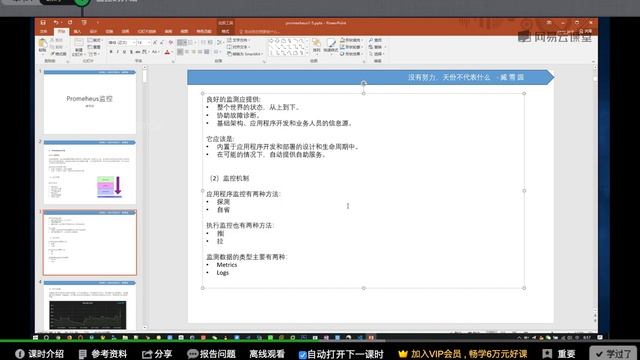
Task: Open Shape Fill 形状填充 dropdown
Action: tap(351, 40)
